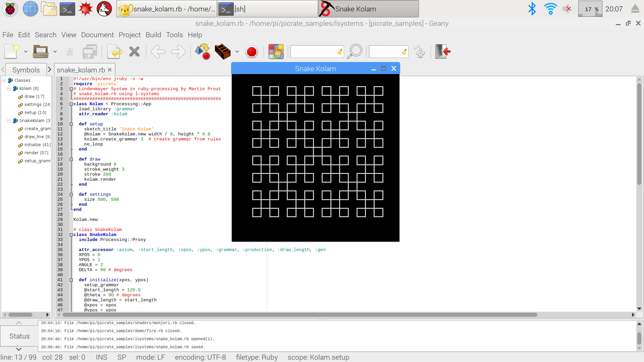
Task: Select the Save file icon in toolbar
Action: [x=69, y=52]
